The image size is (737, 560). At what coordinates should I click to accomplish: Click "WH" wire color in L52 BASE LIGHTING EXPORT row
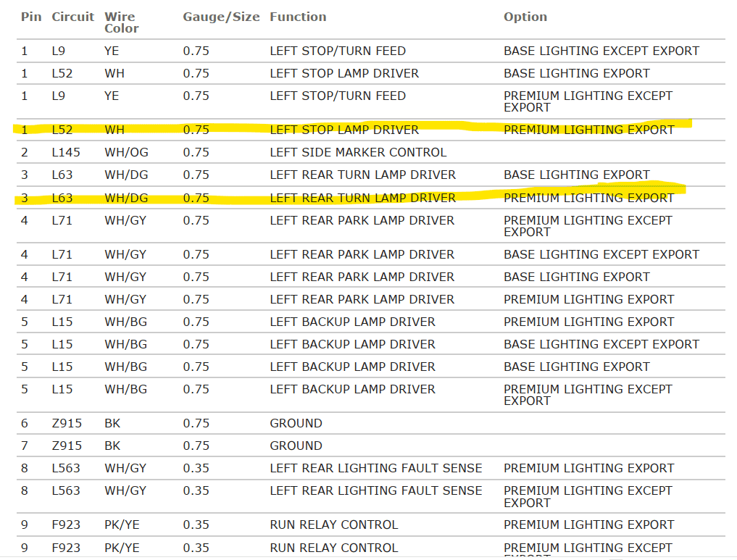114,73
